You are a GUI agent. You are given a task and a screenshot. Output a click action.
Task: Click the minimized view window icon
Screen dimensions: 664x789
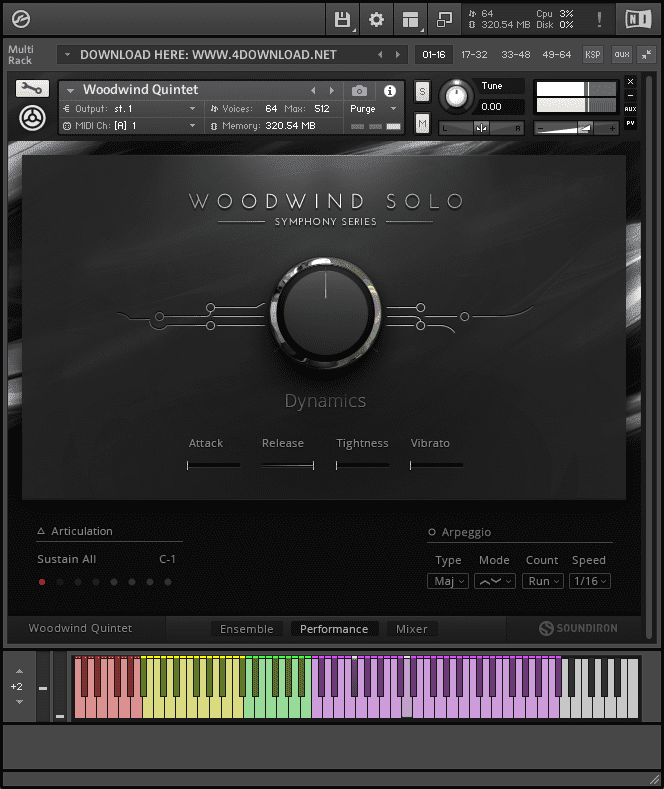[x=444, y=20]
